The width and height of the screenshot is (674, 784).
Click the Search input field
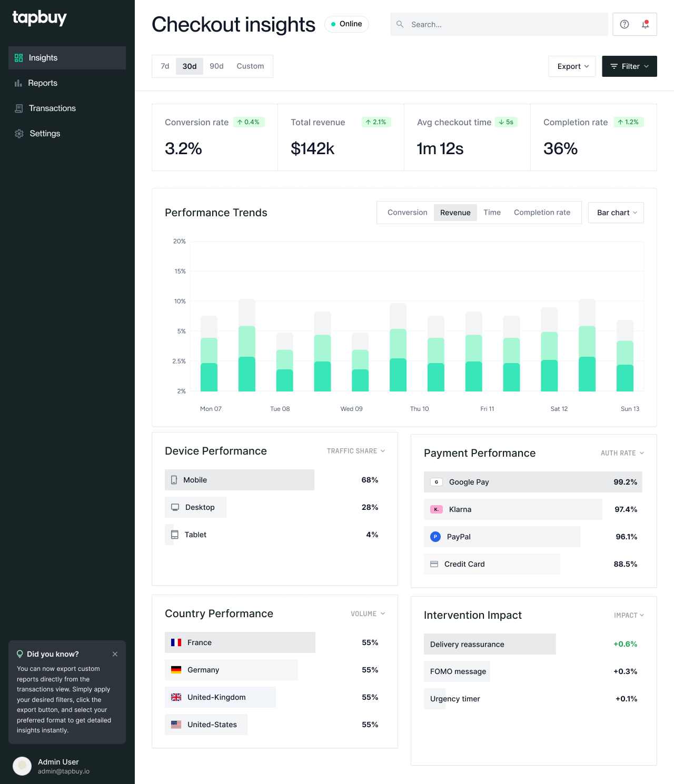coord(506,24)
